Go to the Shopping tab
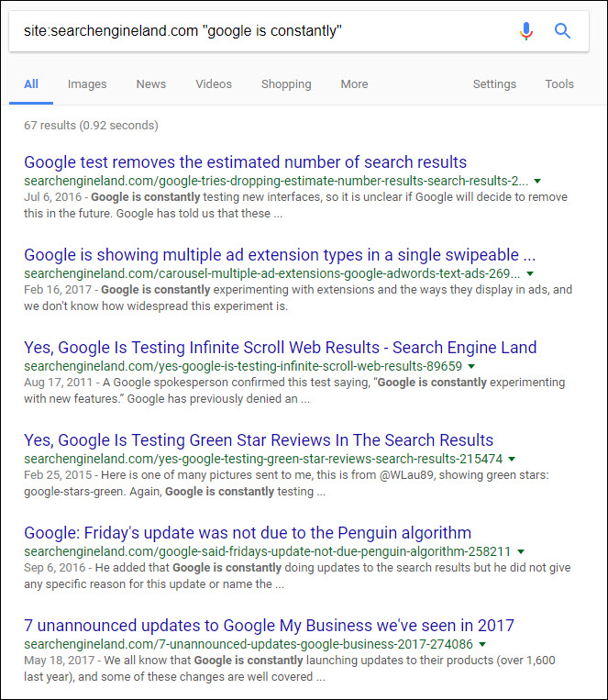608x700 pixels. coord(286,84)
